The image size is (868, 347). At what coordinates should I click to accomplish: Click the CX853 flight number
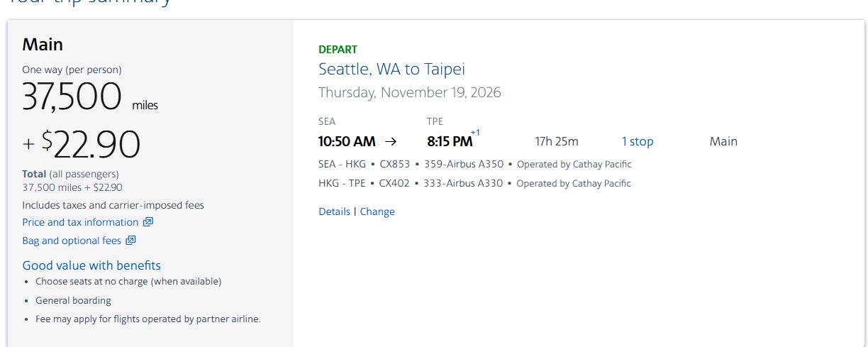pyautogui.click(x=394, y=164)
